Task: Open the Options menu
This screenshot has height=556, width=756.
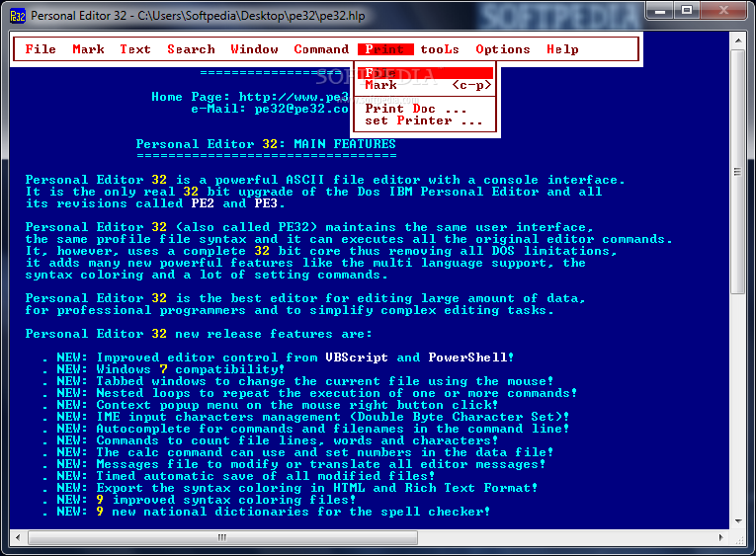Action: (502, 49)
